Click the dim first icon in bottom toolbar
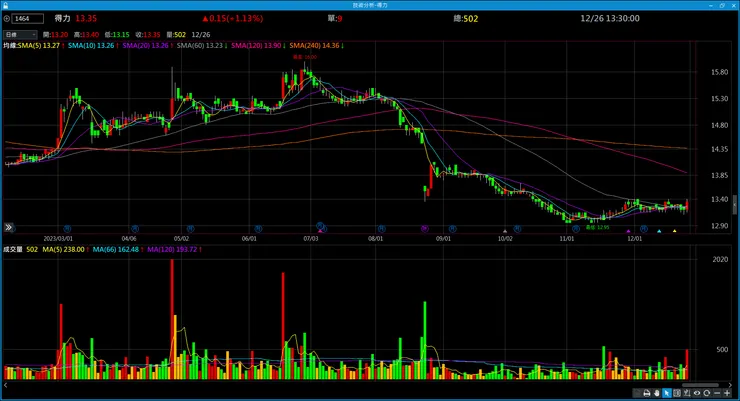The width and height of the screenshot is (740, 401). pos(637,393)
